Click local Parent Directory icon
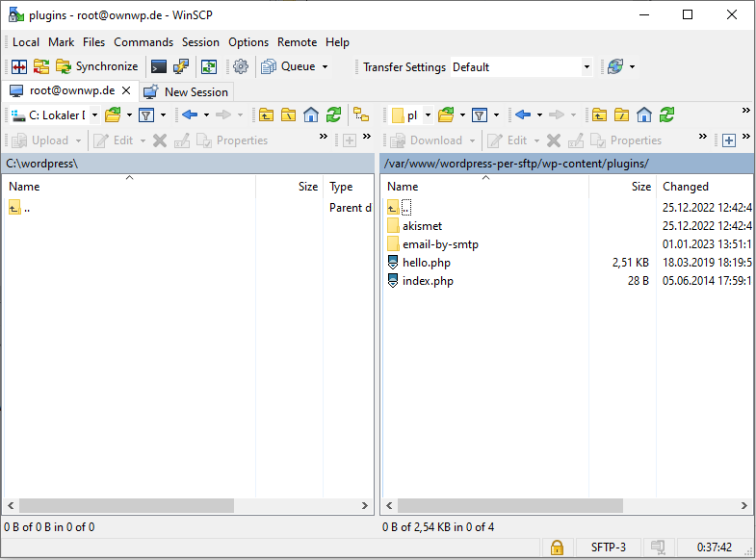756x560 pixels. [x=266, y=115]
